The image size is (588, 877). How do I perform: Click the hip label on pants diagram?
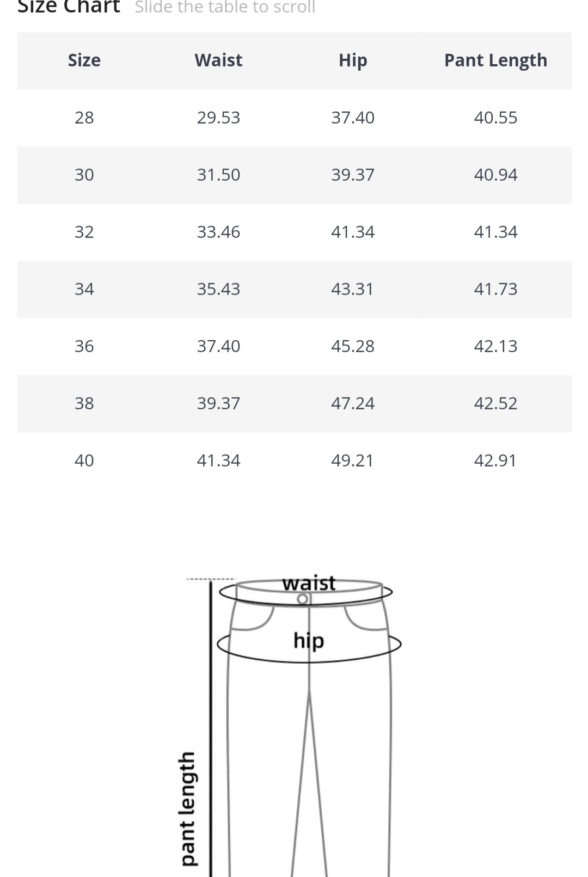tap(309, 641)
